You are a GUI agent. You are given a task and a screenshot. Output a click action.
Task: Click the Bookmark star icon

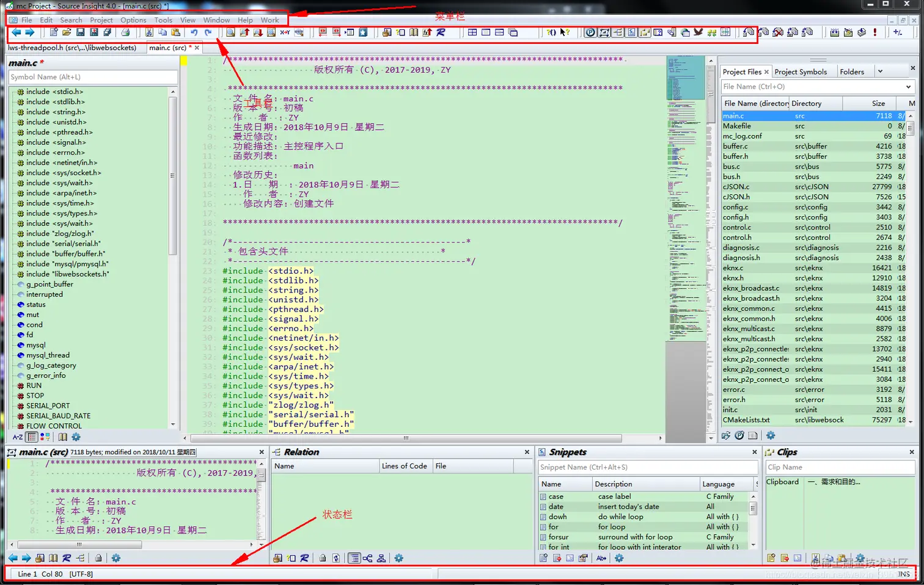pyautogui.click(x=363, y=32)
